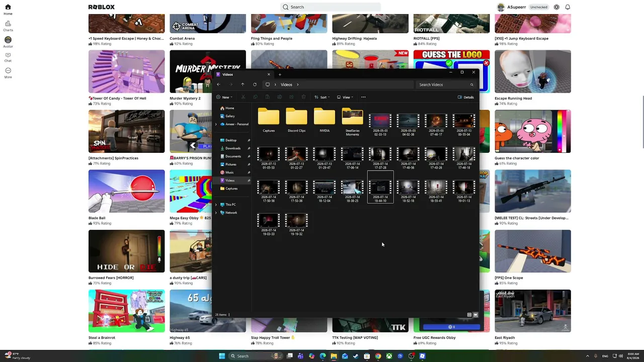This screenshot has height=362, width=644.
Task: Select video 2026-05-03 02-33-13
Action: click(x=380, y=125)
